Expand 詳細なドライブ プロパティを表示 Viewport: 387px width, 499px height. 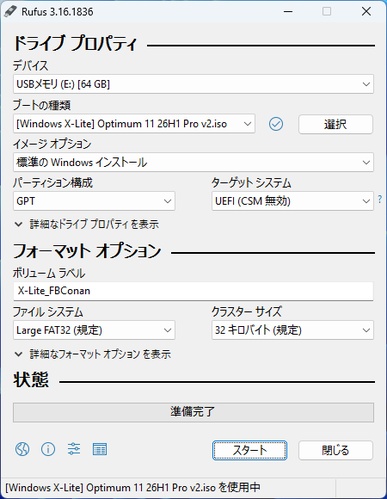[87, 224]
